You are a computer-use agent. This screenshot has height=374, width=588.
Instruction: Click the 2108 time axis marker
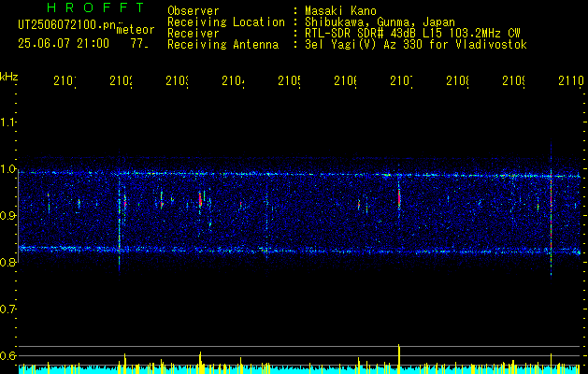coord(457,81)
